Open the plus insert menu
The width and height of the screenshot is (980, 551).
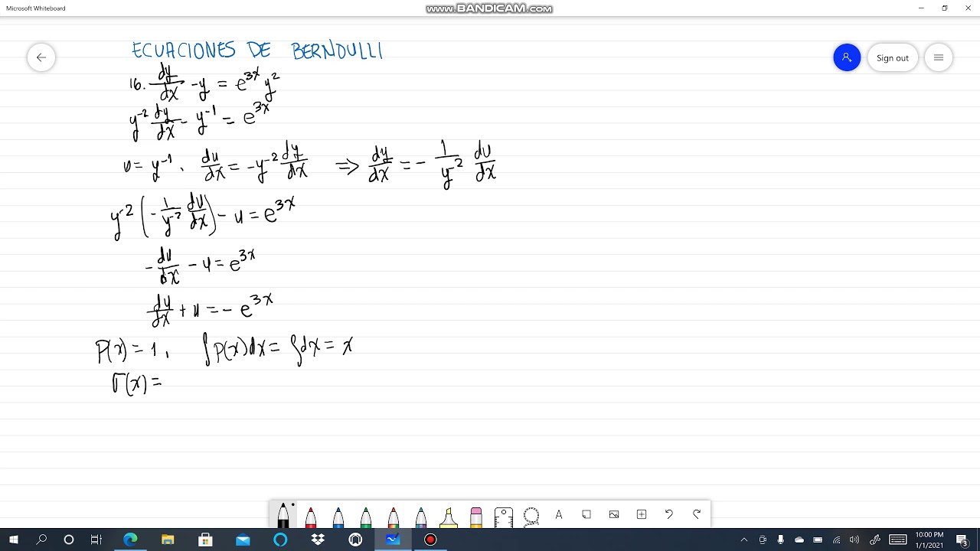pyautogui.click(x=642, y=515)
